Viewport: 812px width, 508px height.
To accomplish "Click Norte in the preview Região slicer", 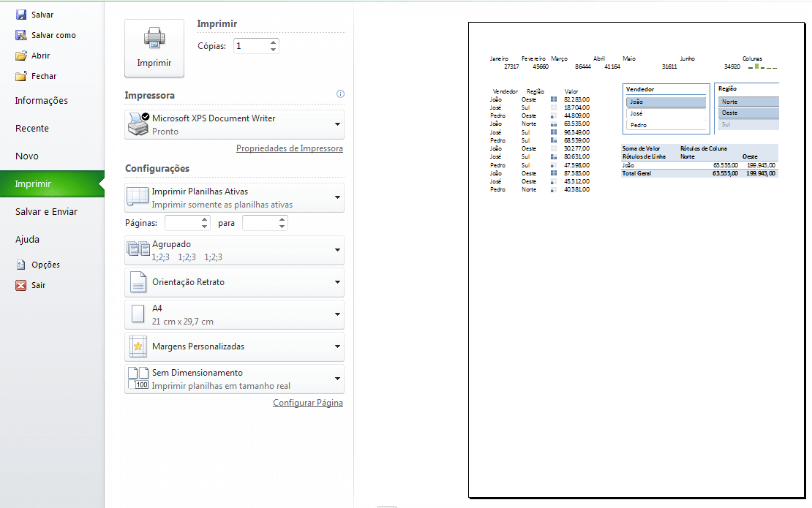I will pos(748,102).
